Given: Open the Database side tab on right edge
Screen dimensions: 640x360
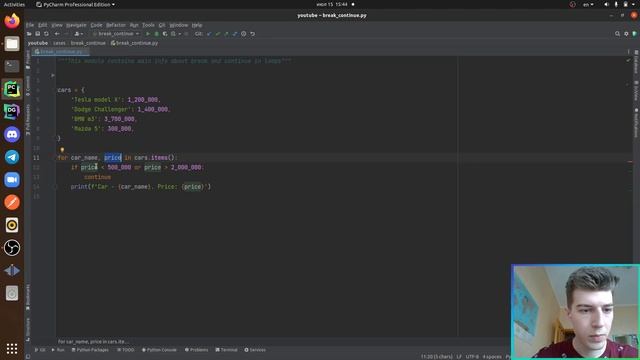Looking at the screenshot, I should (636, 62).
